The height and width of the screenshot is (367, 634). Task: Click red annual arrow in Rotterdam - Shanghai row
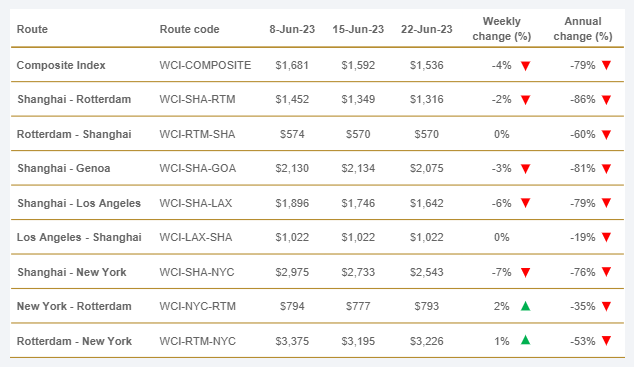tap(606, 135)
